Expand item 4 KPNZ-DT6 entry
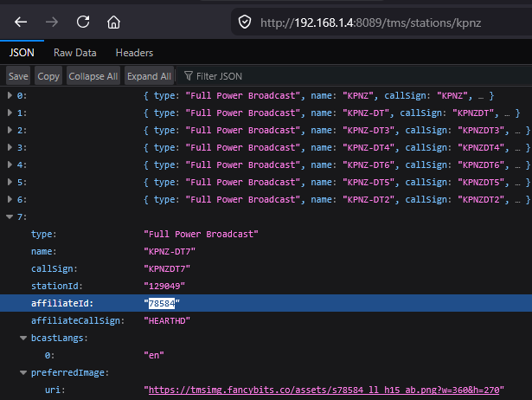This screenshot has height=400, width=532. pyautogui.click(x=10, y=165)
